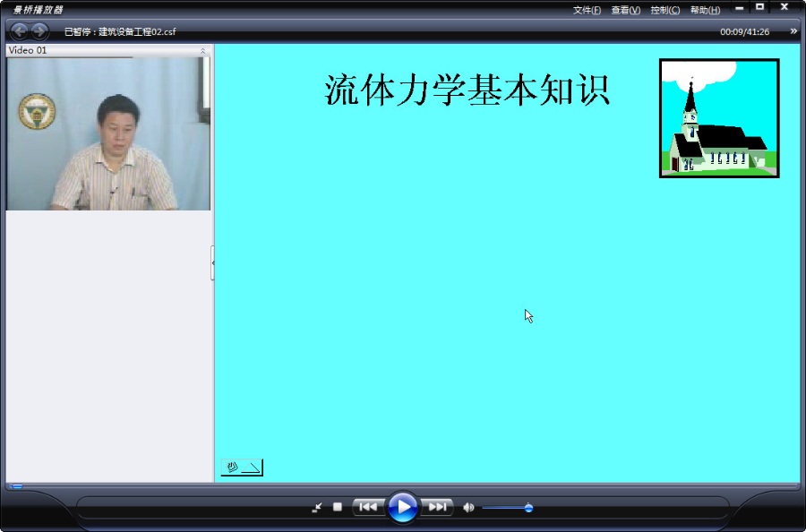Go back using the left arrow button

click(x=20, y=31)
